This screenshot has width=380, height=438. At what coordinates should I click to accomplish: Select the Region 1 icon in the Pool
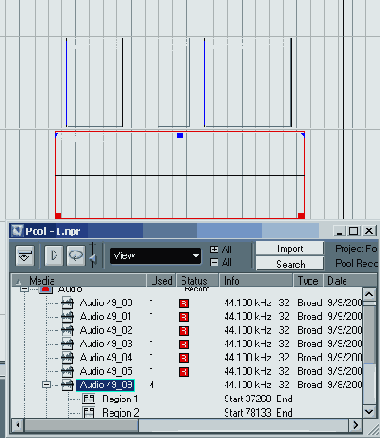[88, 399]
